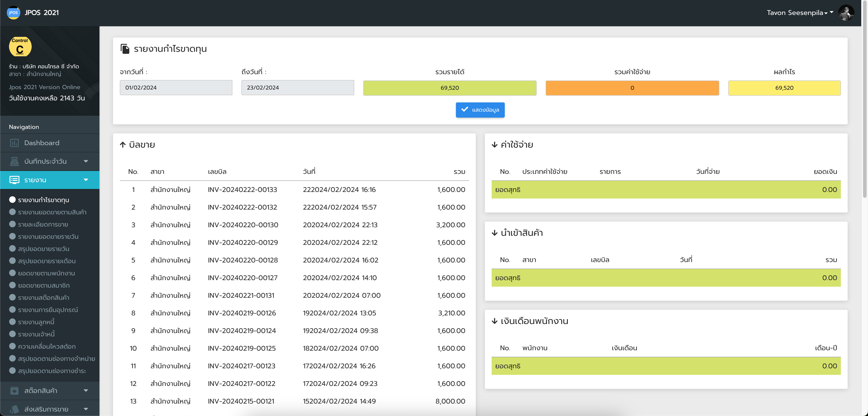Click the จากวันที่ date field 01/02/2024

176,88
